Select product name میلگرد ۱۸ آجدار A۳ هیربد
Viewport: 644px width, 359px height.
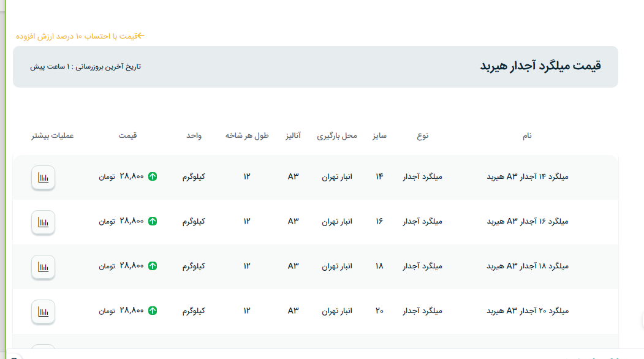pos(528,266)
